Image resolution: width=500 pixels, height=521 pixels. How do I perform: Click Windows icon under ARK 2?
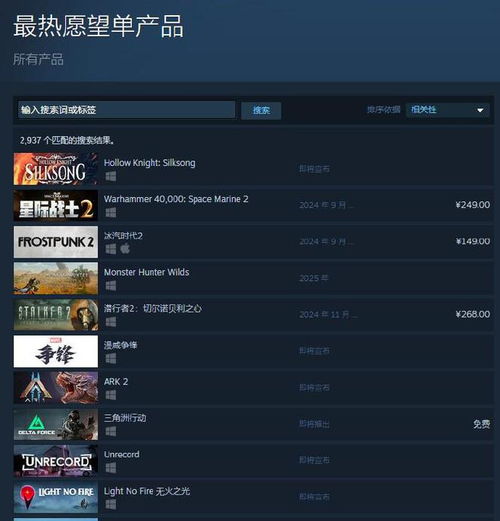pyautogui.click(x=111, y=395)
